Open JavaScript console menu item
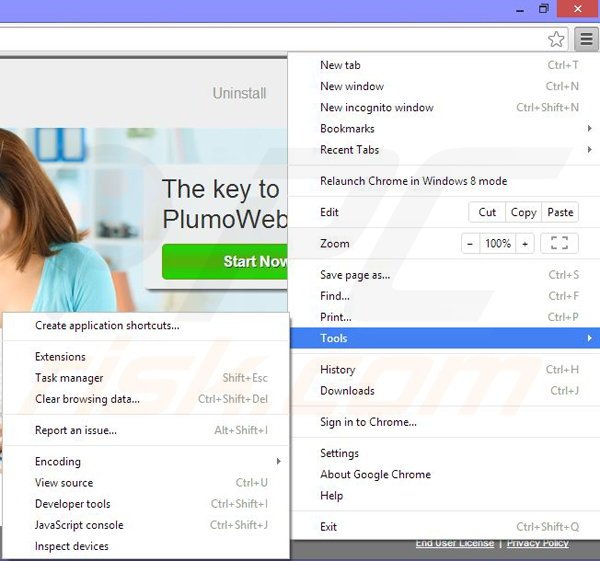This screenshot has height=561, width=600. (146, 525)
